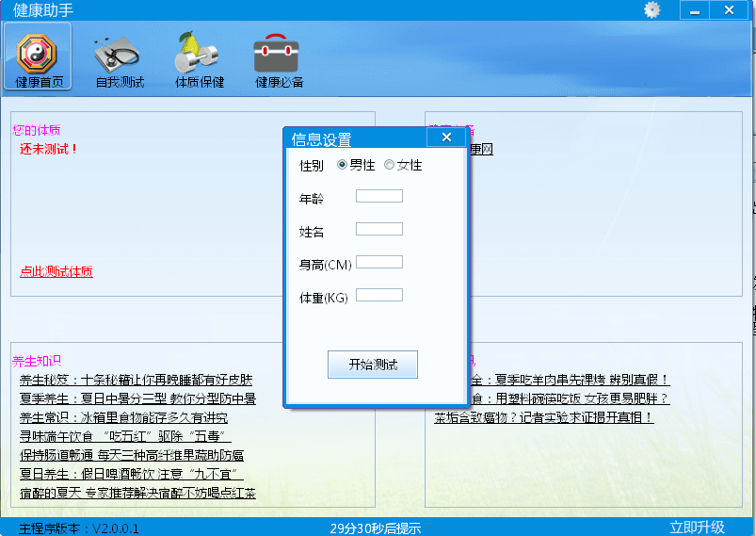Close the 信息设置 dialog
The width and height of the screenshot is (756, 536).
[446, 138]
